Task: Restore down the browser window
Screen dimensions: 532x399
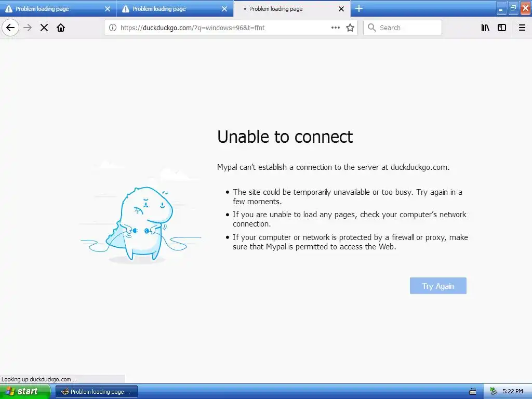Action: (x=513, y=9)
